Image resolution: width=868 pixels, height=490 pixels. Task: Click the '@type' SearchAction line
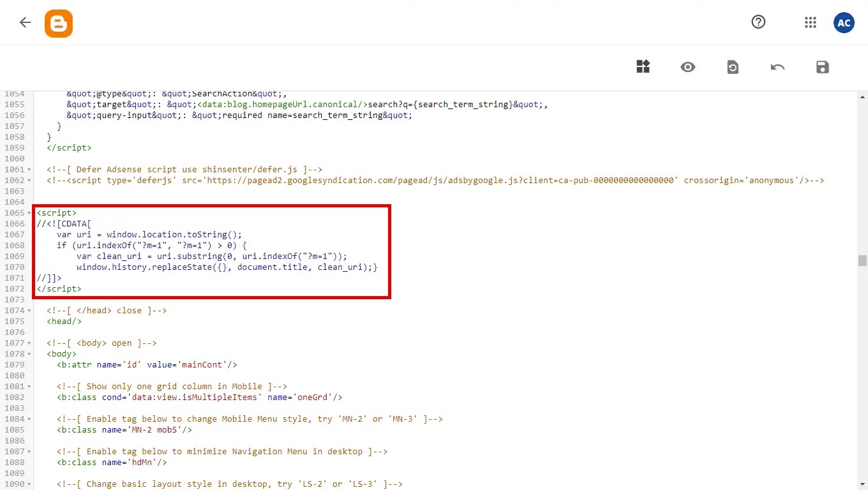coord(177,94)
